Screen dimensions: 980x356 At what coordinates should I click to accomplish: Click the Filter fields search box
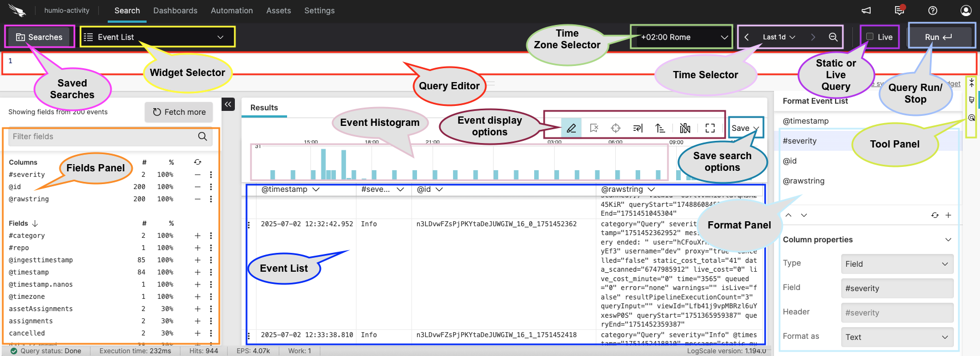pyautogui.click(x=103, y=136)
